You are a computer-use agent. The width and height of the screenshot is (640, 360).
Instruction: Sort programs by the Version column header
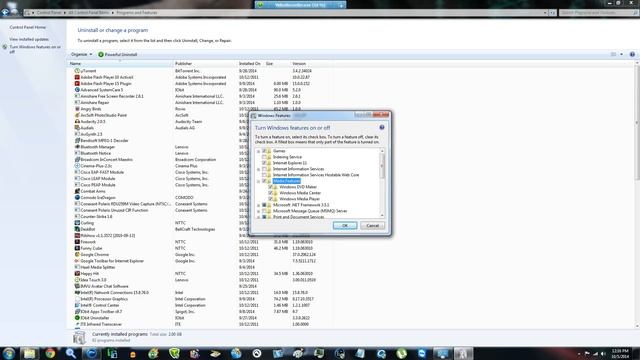coord(311,64)
